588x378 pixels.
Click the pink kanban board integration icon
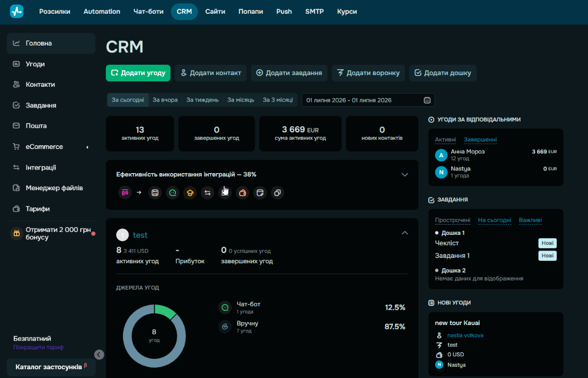124,193
